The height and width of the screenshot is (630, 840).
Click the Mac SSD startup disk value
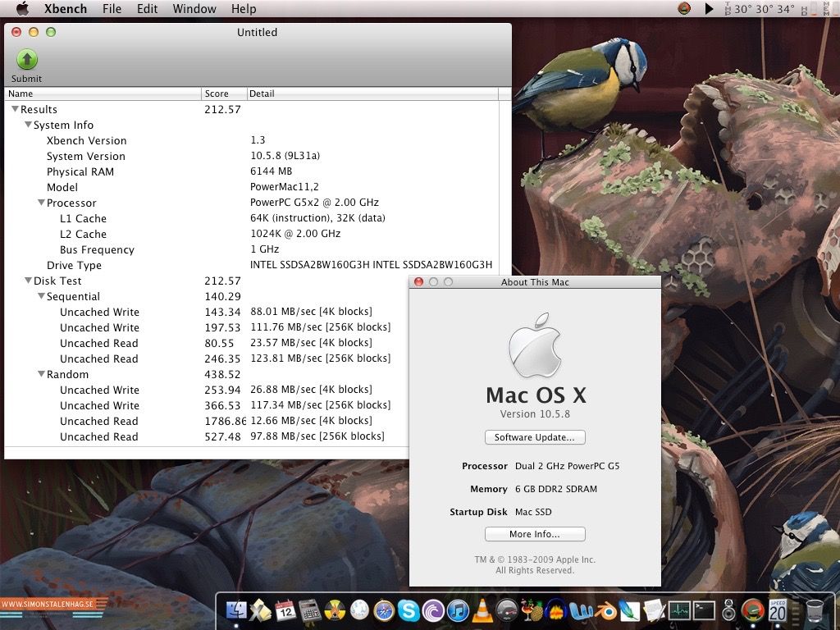[x=533, y=512]
